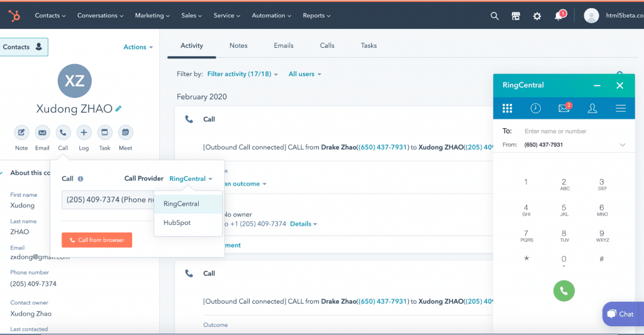Screen dimensions: 644x335
Task: Expand the All users filter
Action: [x=304, y=74]
